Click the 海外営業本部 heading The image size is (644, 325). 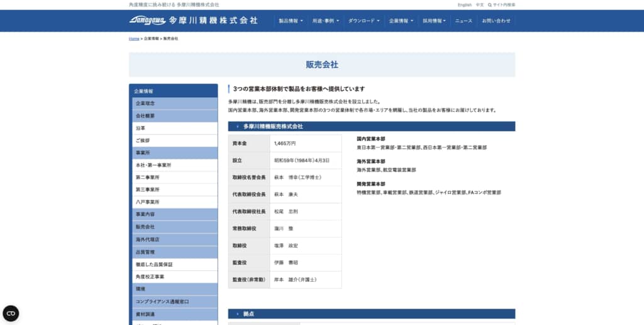[371, 162]
